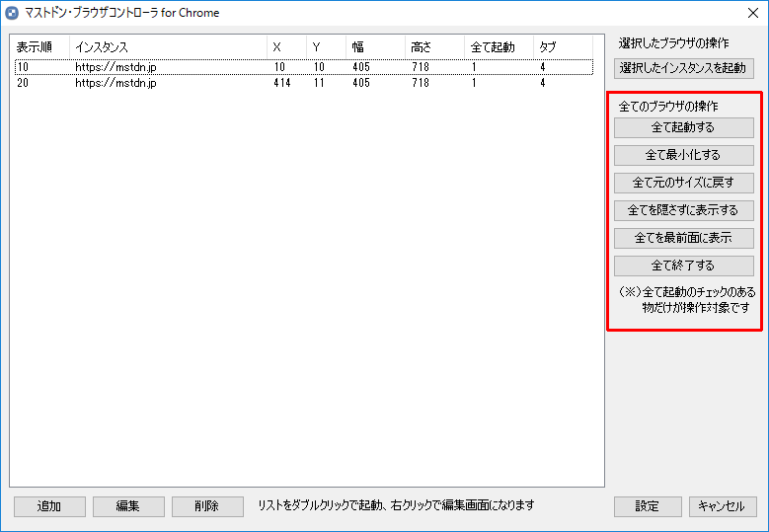Viewport: 769px width, 532px height.
Task: Click 選択したインスタンスを起動 button
Action: coord(684,68)
